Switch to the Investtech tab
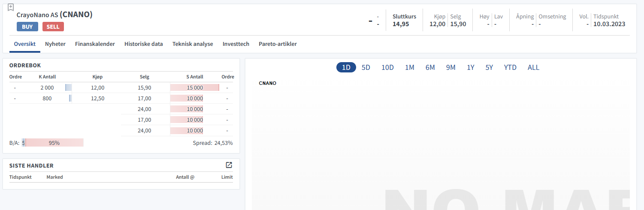The image size is (644, 210). point(236,44)
